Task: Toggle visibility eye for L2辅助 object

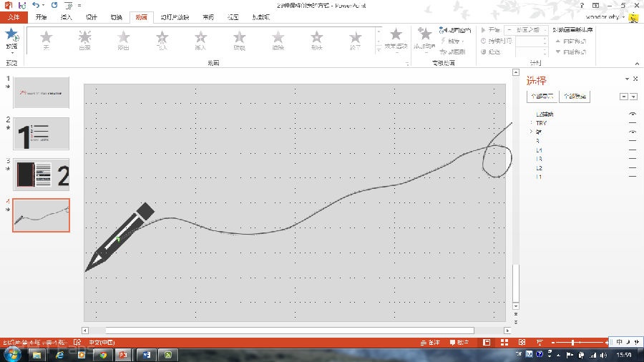Action: coord(633,114)
